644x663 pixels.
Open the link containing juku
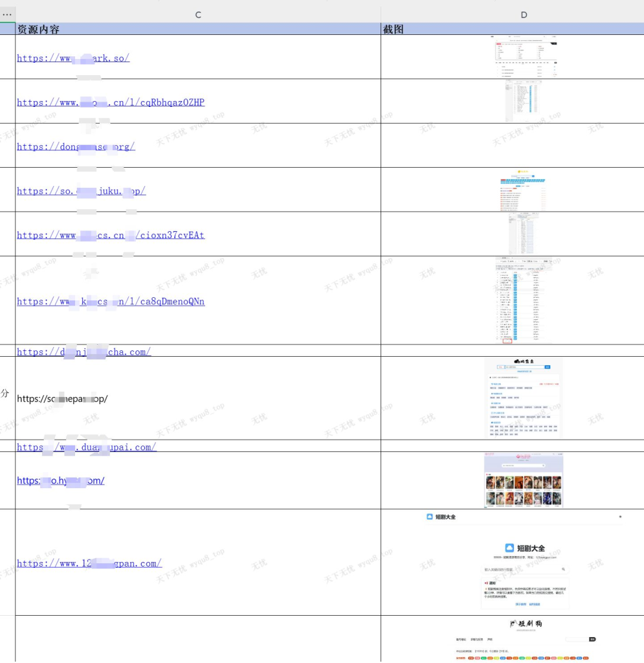tap(81, 191)
